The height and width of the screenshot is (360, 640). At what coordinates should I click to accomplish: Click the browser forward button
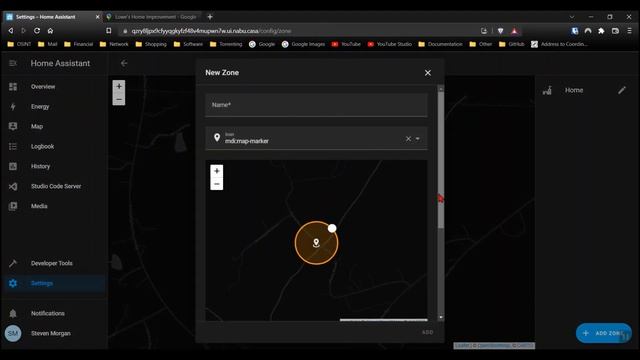(x=23, y=31)
